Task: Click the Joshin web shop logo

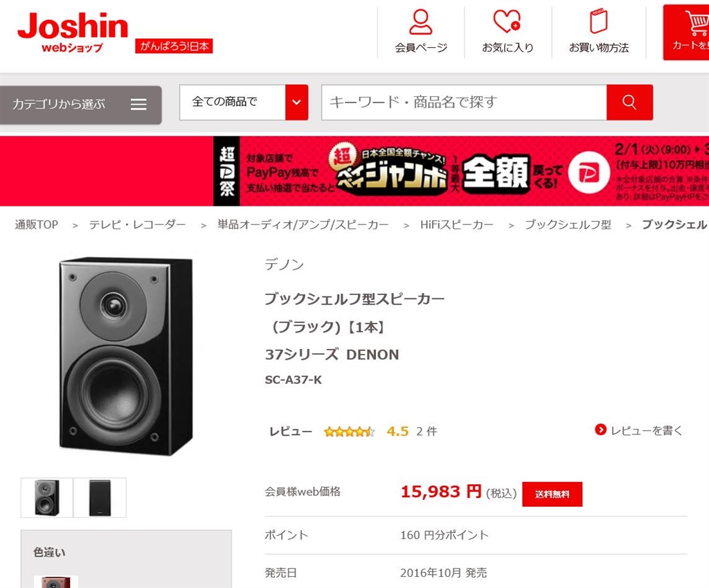Action: [73, 32]
